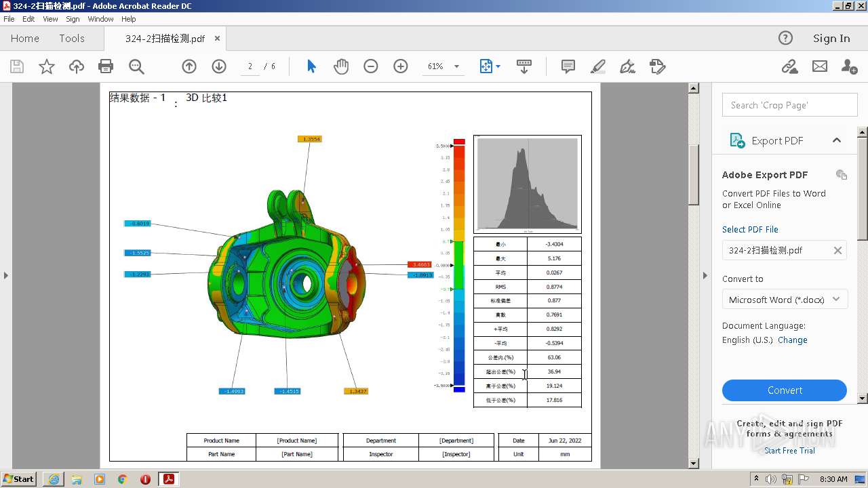Click the Search 'Crop Page' field

pyautogui.click(x=790, y=105)
